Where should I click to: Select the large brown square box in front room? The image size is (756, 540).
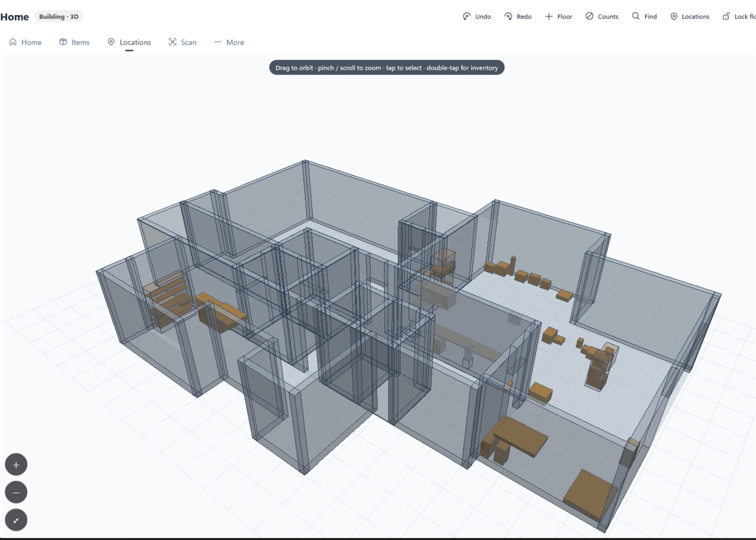click(591, 494)
